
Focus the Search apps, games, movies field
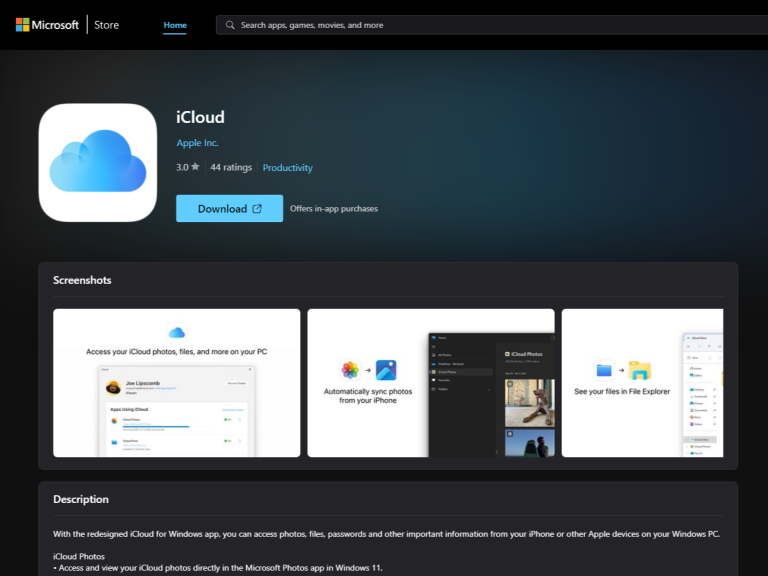click(492, 25)
